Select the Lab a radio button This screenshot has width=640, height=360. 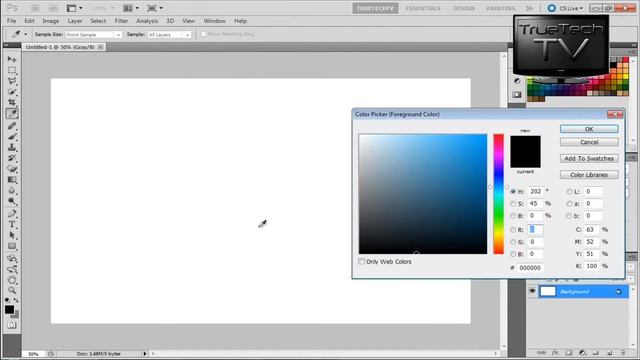pos(569,204)
